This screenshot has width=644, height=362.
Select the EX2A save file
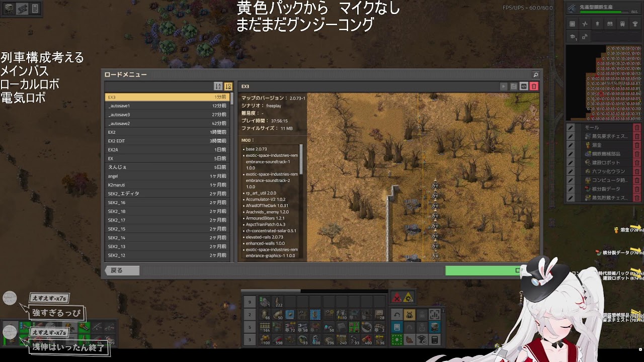point(168,150)
